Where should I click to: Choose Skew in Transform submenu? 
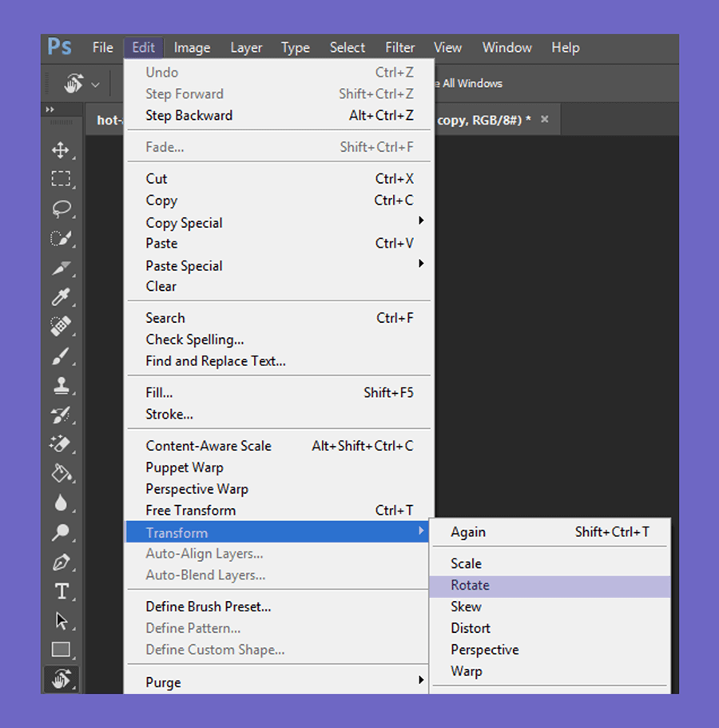[550, 607]
